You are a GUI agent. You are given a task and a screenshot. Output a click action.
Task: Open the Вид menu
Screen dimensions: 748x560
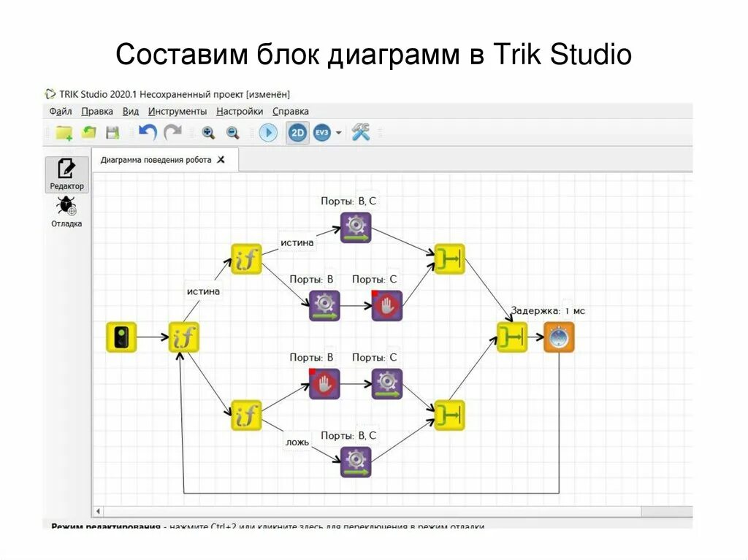click(x=131, y=111)
